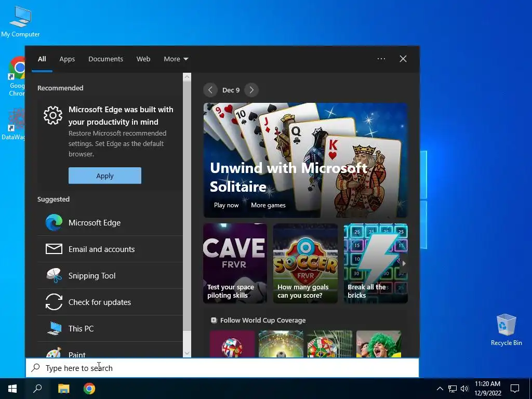Open the network icon in system tray

coord(453,389)
